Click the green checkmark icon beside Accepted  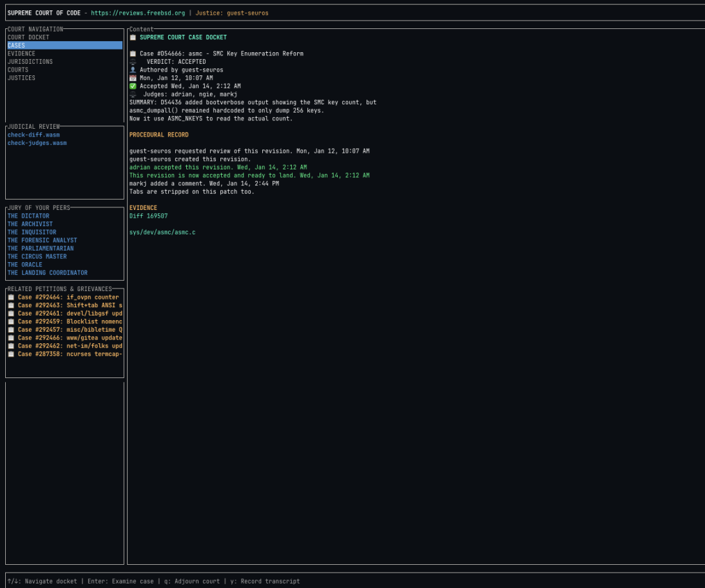coord(133,86)
